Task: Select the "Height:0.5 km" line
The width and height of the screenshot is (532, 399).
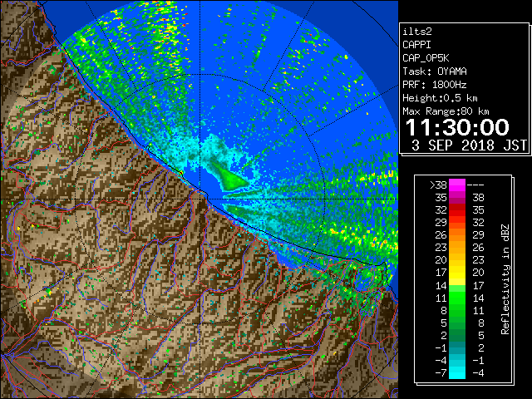Action: click(440, 98)
